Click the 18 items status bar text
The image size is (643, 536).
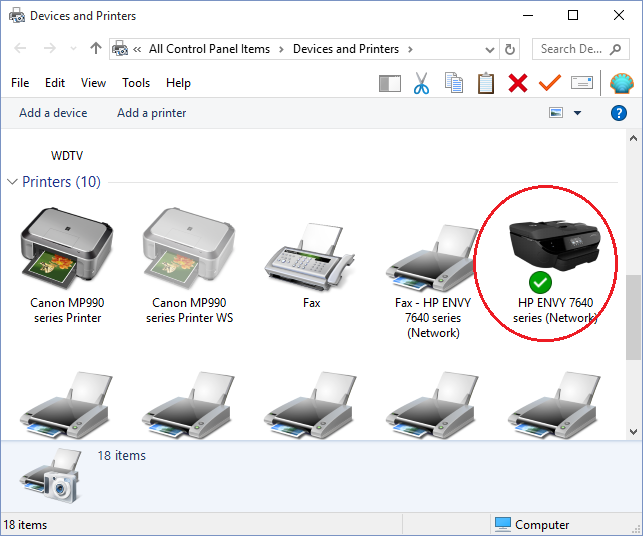[x=25, y=525]
